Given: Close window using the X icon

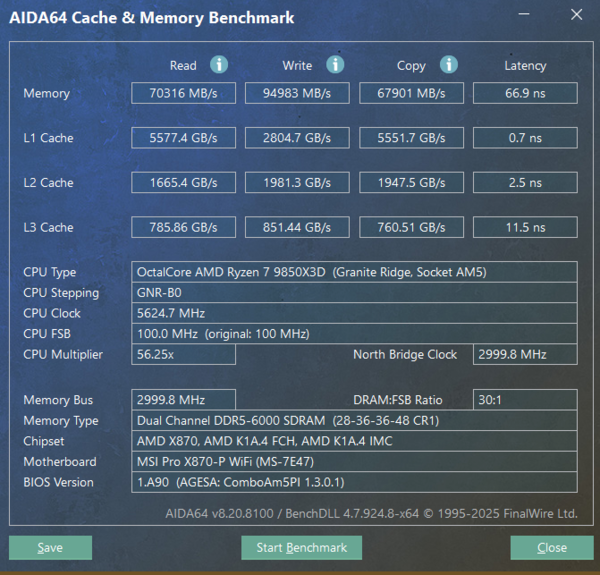Looking at the screenshot, I should tap(576, 15).
